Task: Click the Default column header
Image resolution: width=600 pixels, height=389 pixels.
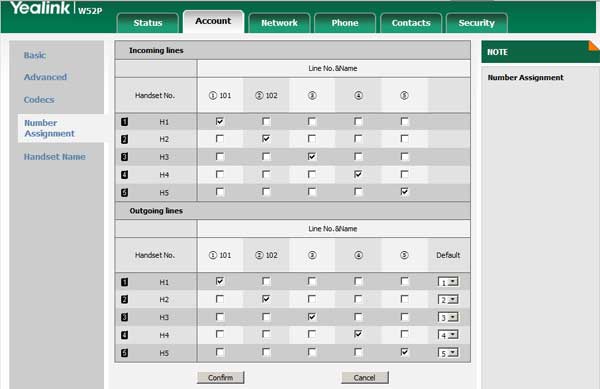Action: (x=448, y=255)
